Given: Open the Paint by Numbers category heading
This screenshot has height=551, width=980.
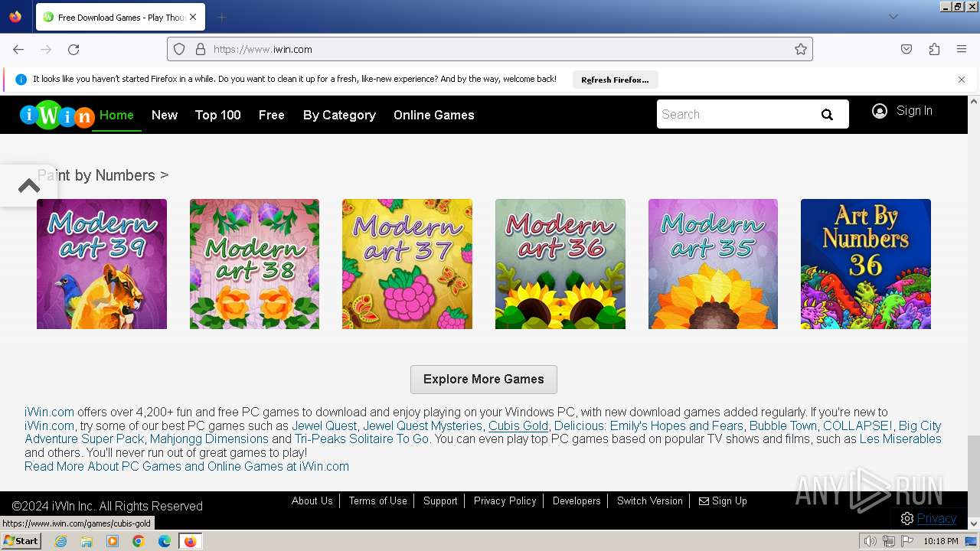Looking at the screenshot, I should (103, 175).
